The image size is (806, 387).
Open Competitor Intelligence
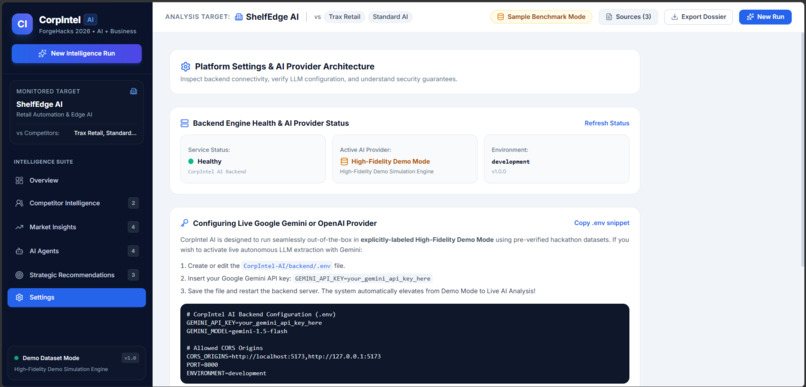tap(77, 203)
